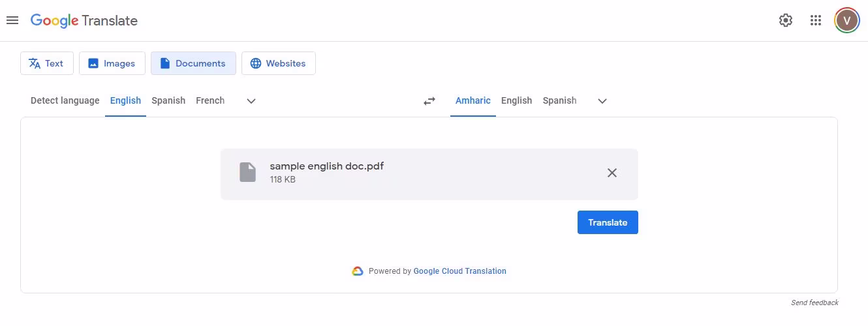Set target language to Spanish
868x326 pixels.
point(559,100)
